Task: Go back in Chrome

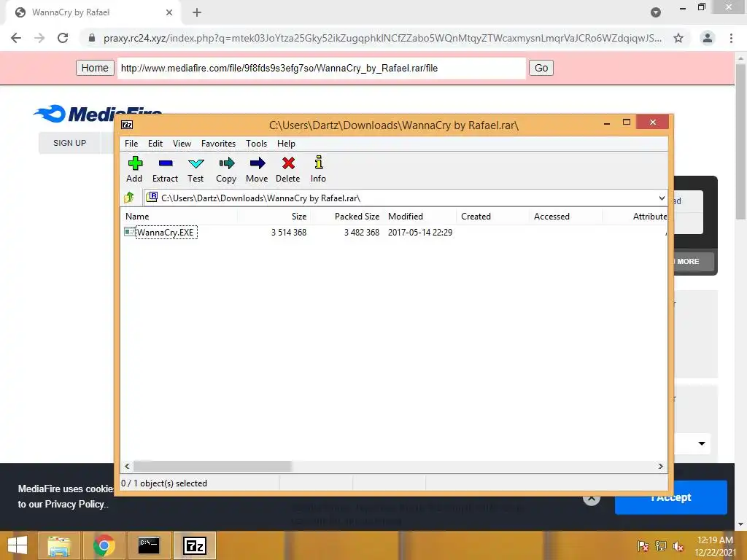Action: tap(16, 38)
